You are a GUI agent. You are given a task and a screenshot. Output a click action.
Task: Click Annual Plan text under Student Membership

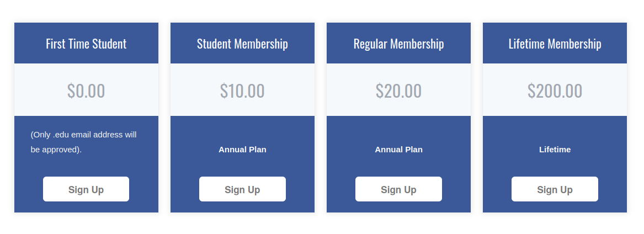tap(242, 150)
